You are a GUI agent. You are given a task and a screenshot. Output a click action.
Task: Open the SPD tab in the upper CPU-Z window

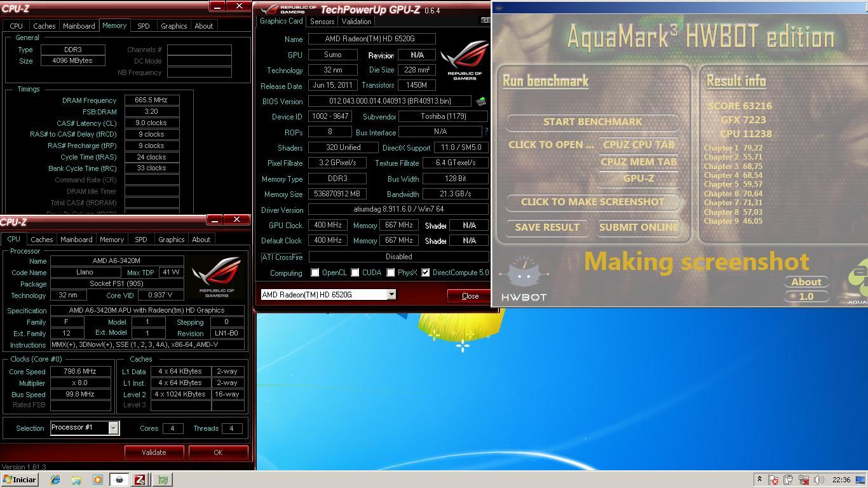144,26
